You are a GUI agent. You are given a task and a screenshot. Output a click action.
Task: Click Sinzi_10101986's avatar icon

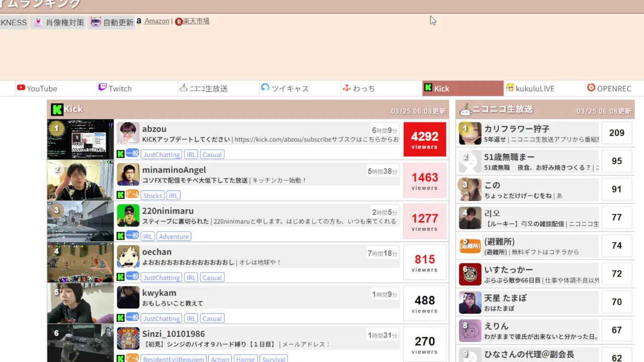tap(128, 338)
